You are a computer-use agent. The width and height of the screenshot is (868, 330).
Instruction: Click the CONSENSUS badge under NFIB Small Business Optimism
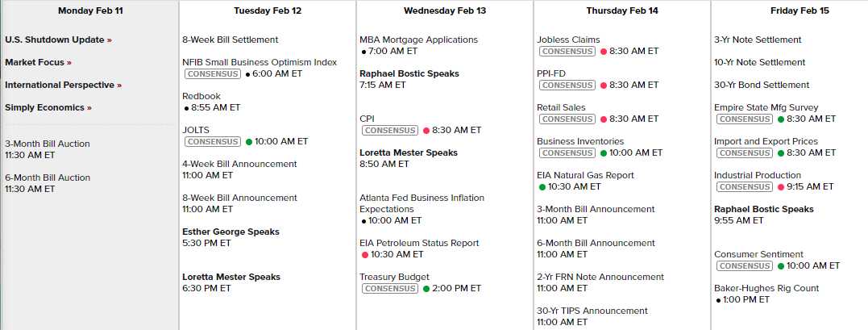[x=213, y=73]
